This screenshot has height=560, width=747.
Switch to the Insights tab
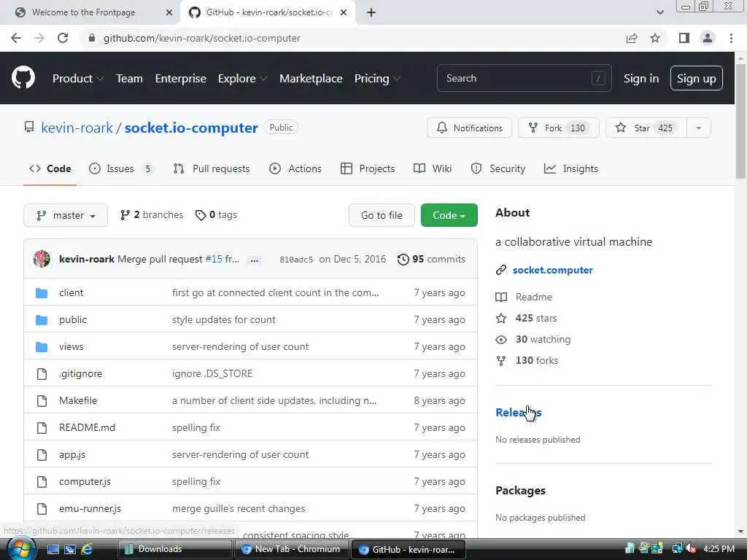pos(570,168)
